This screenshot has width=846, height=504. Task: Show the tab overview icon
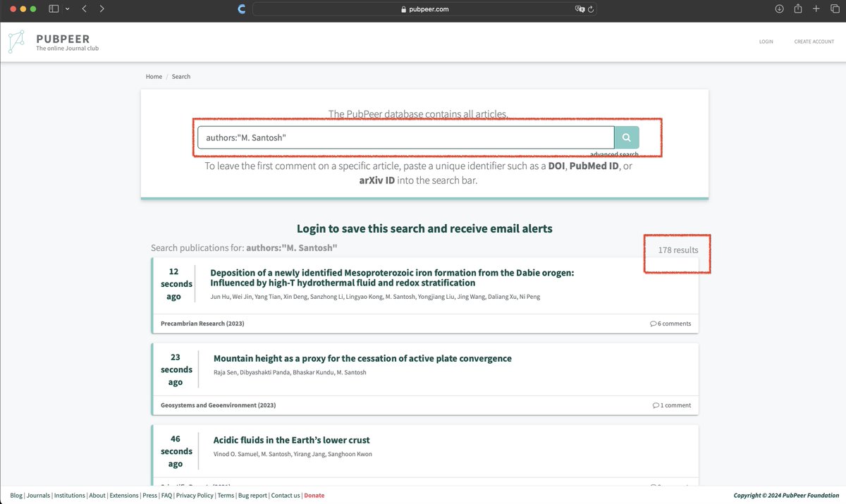[835, 8]
